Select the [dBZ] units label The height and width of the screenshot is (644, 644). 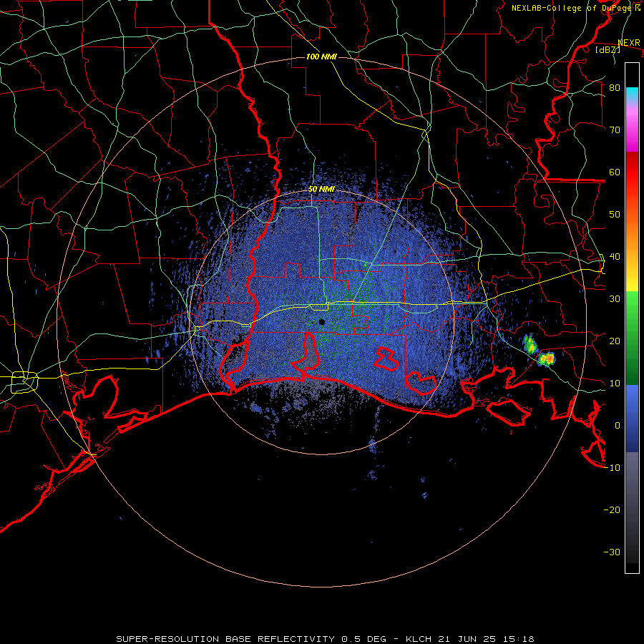click(x=608, y=50)
